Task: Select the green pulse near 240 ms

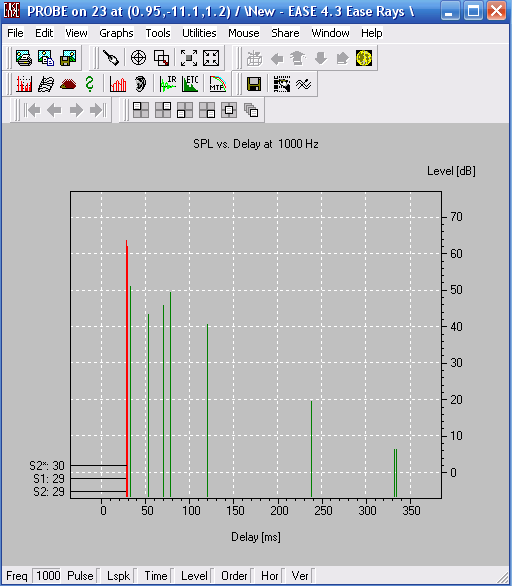Action: pyautogui.click(x=311, y=448)
